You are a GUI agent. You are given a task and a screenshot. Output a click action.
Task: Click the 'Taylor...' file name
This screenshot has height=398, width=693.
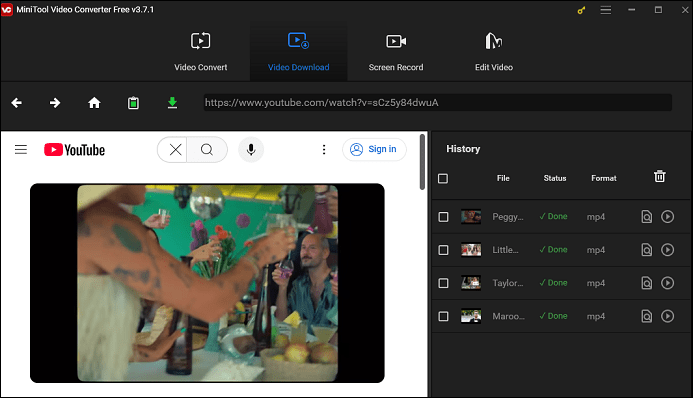point(508,283)
